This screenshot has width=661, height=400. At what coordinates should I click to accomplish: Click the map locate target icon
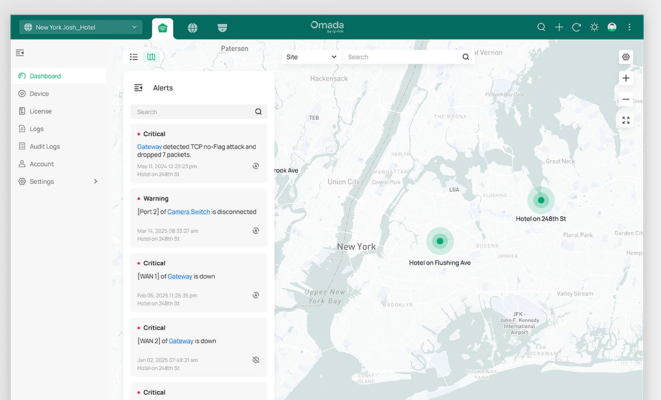626,57
